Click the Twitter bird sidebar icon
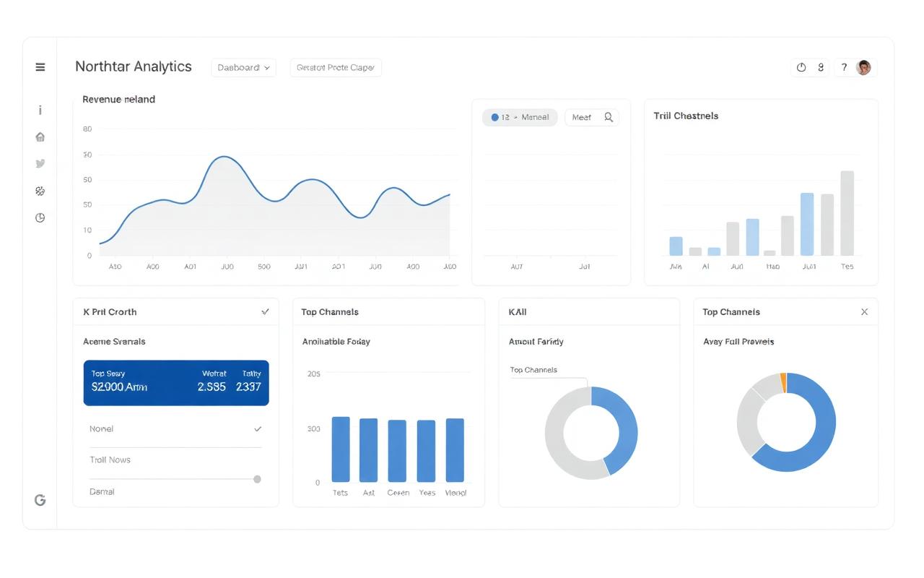The width and height of the screenshot is (924, 578). [x=40, y=163]
